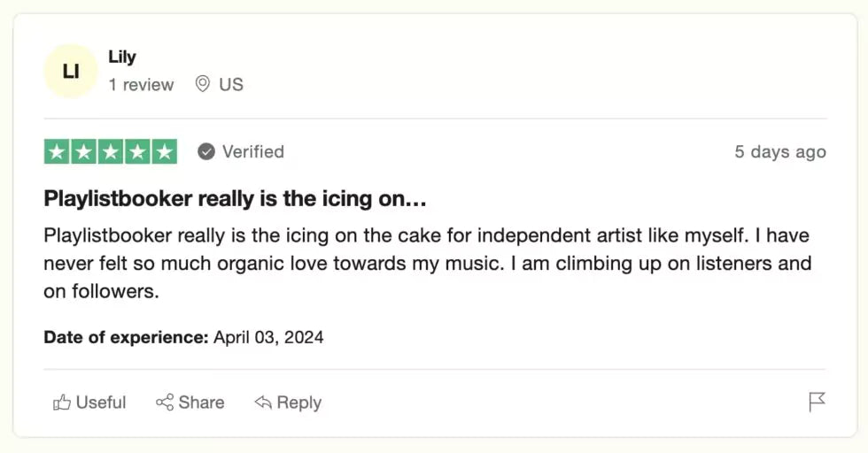
Task: Click the thumbs-up Useful icon
Action: click(62, 403)
